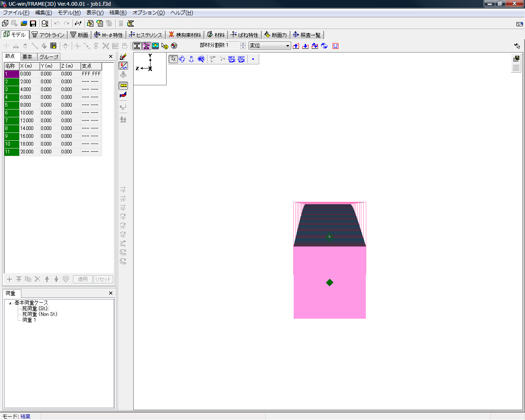
Task: Switch to the 断面力 tab
Action: [276, 35]
